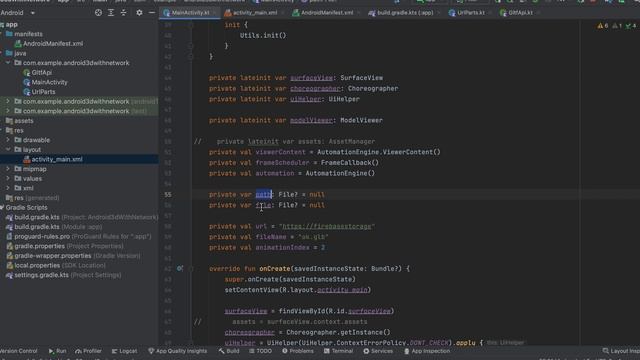Viewport: 640px width, 360px height.
Task: Open the Run tool window
Action: click(58, 351)
